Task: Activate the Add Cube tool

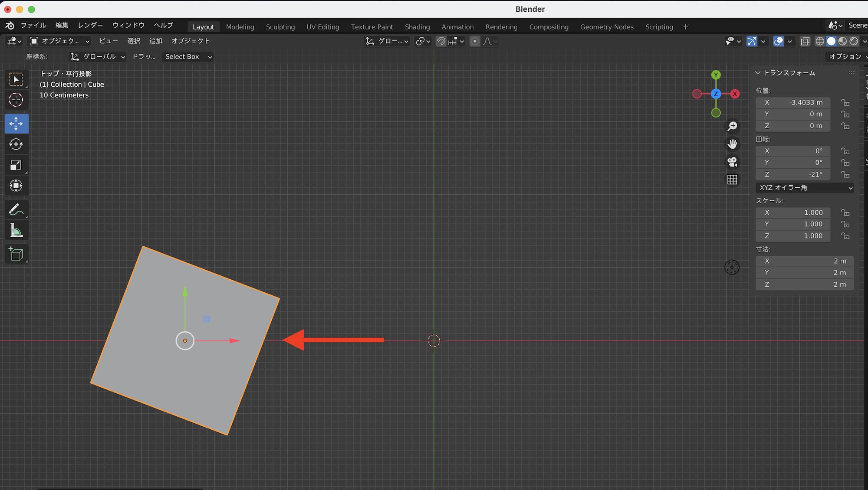Action: click(16, 254)
